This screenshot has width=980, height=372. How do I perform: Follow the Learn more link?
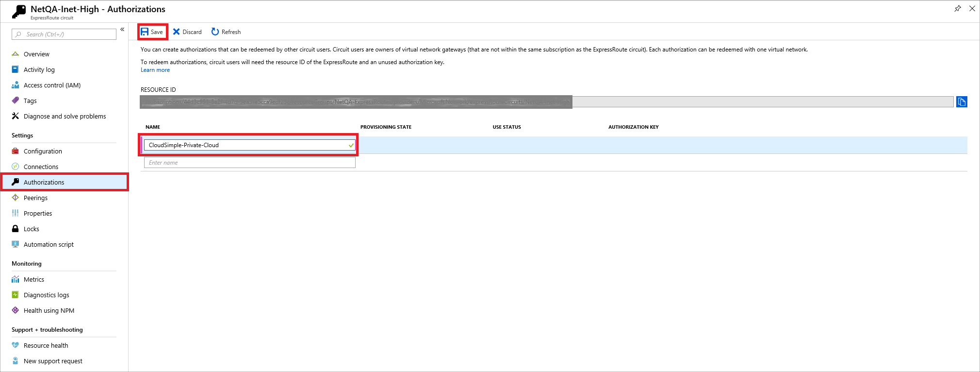coord(155,70)
